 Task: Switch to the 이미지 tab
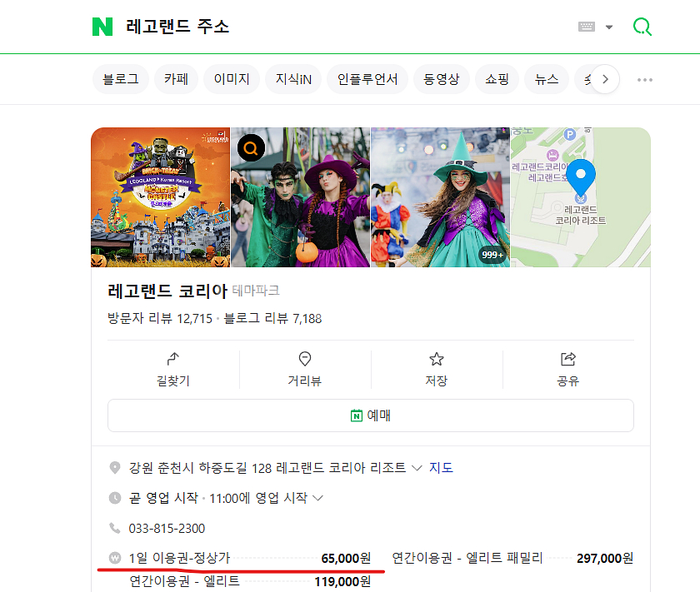click(231, 80)
